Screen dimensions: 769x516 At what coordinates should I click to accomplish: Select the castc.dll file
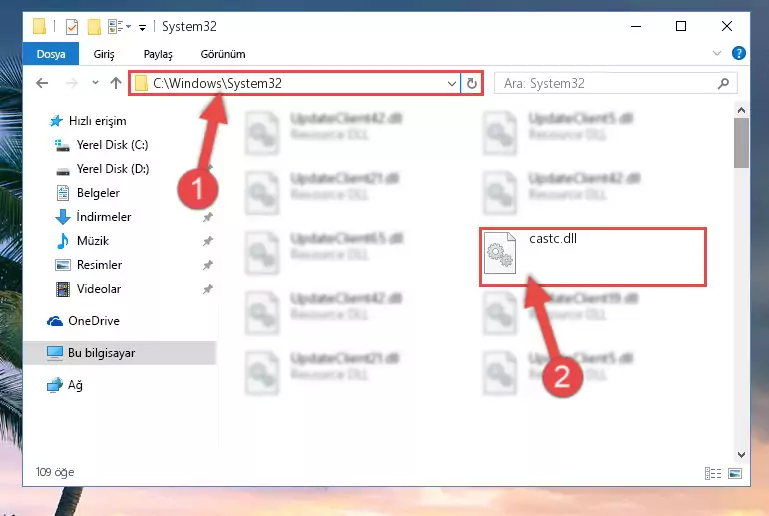tap(592, 257)
